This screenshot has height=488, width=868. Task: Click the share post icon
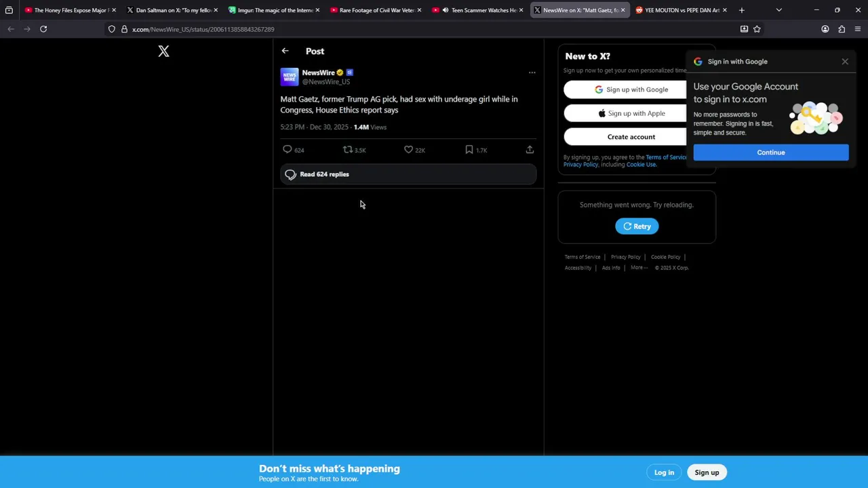pos(530,150)
